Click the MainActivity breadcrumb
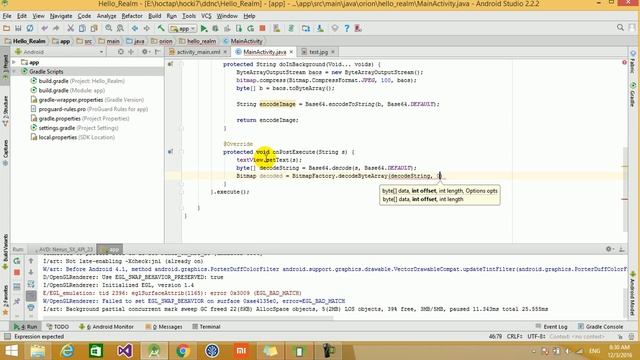 [243, 41]
